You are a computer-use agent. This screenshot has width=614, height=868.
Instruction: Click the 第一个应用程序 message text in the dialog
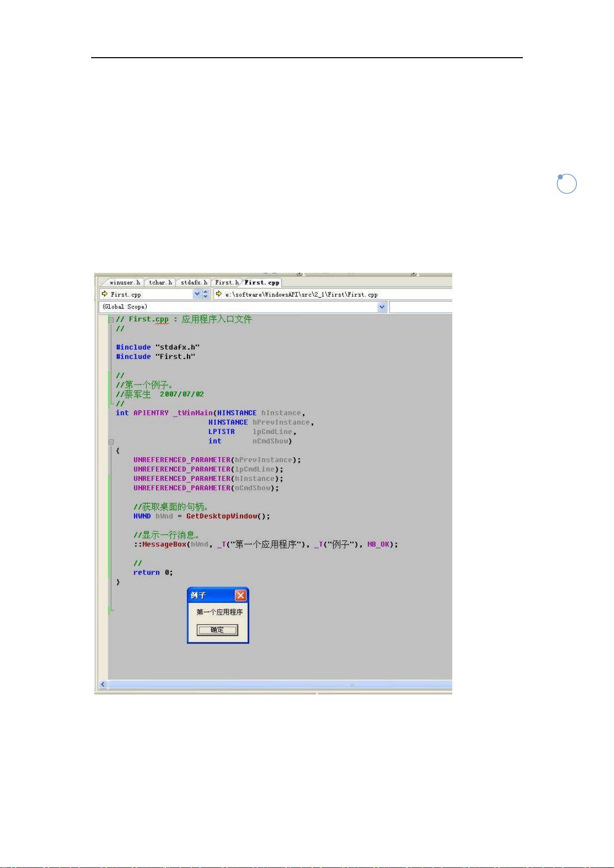click(x=219, y=612)
